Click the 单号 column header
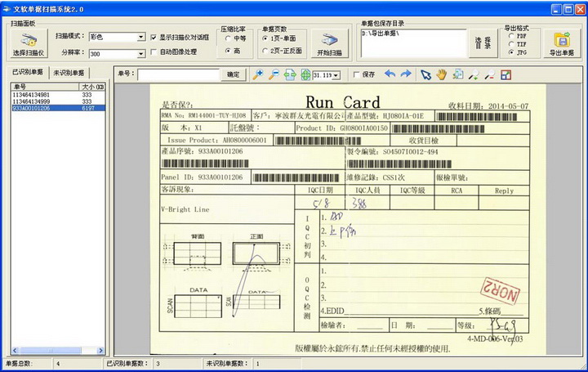The image size is (588, 372). point(45,87)
